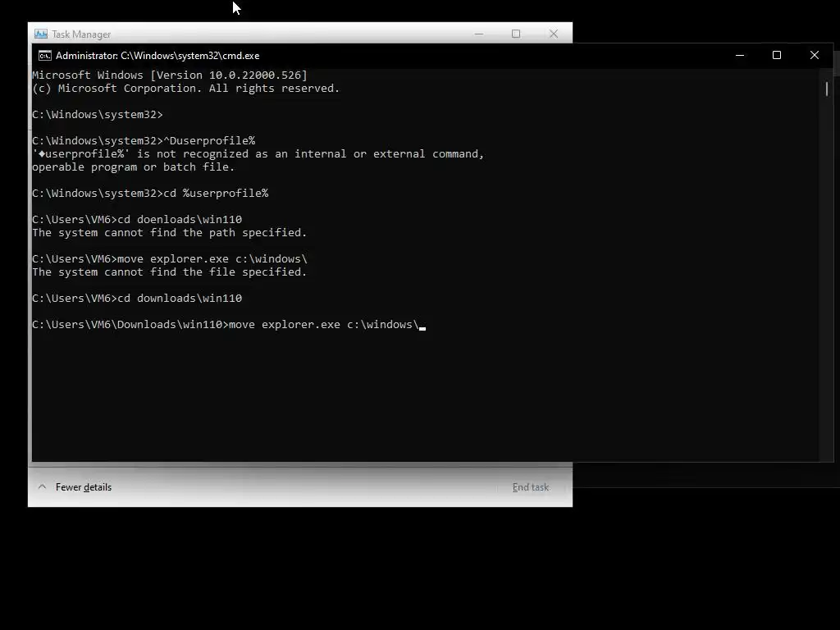Click the 'cd downloads\win110' command line

point(137,298)
